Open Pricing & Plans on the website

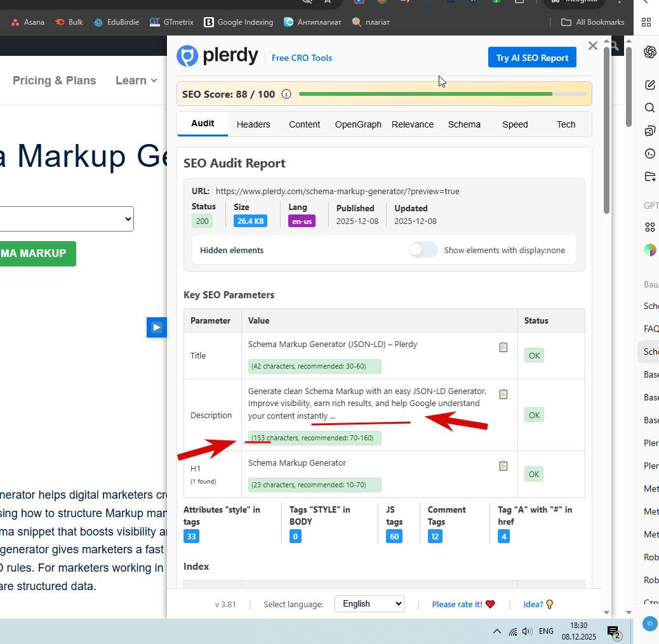[54, 80]
